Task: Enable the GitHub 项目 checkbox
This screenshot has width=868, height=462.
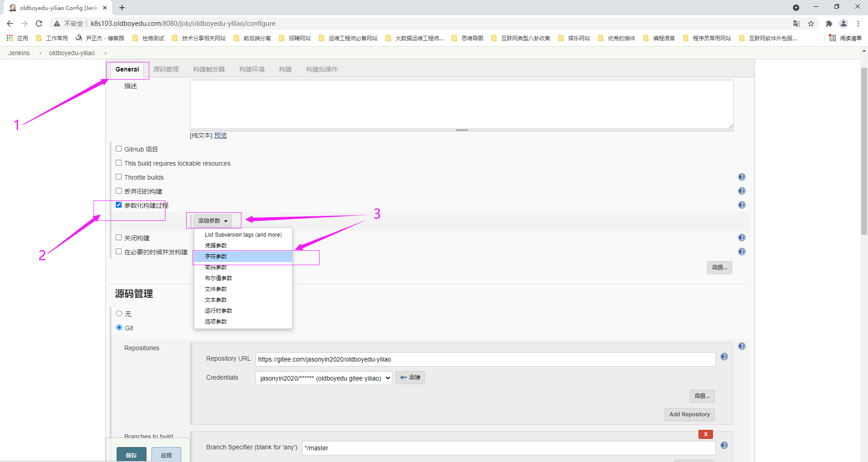Action: [x=118, y=149]
